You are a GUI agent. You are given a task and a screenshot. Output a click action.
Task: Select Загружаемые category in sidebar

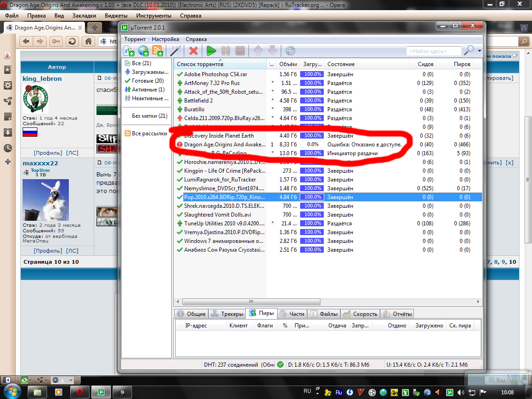coord(146,72)
